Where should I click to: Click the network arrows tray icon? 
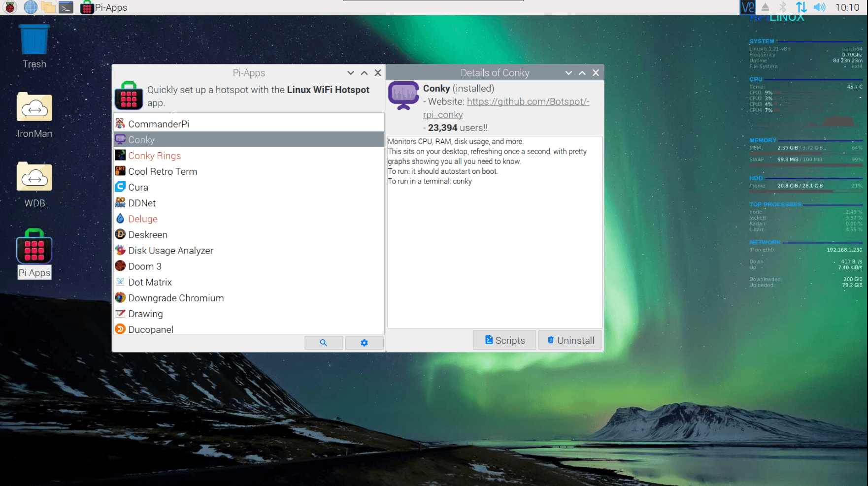click(x=801, y=7)
